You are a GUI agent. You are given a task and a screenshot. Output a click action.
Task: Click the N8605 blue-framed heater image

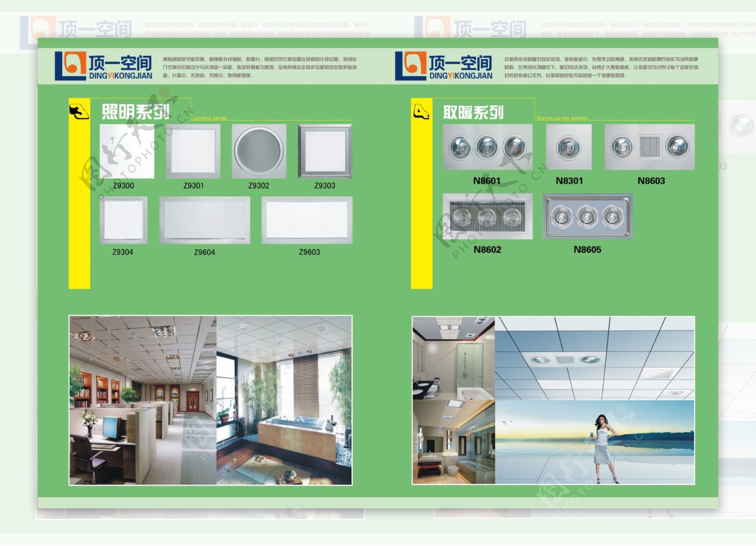587,216
